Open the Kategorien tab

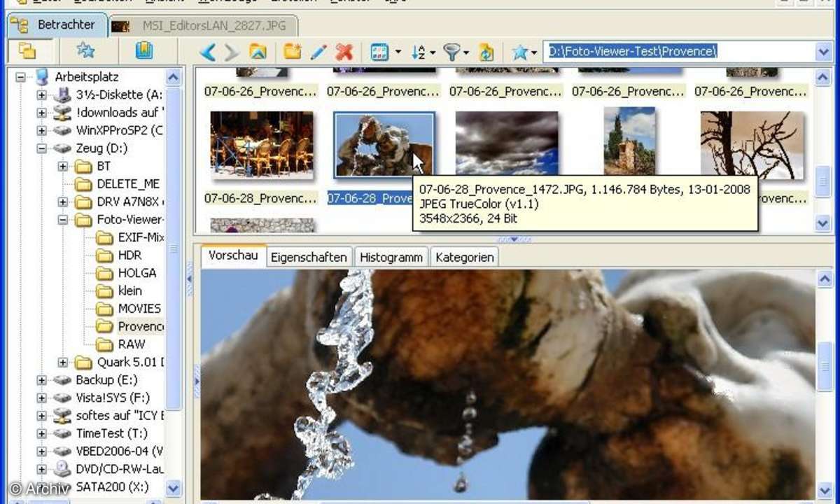[465, 257]
